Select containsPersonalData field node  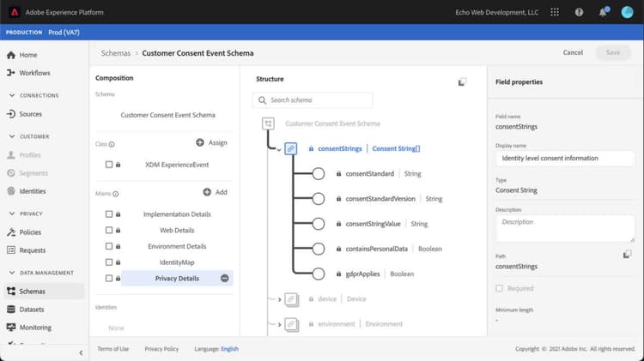pyautogui.click(x=319, y=249)
